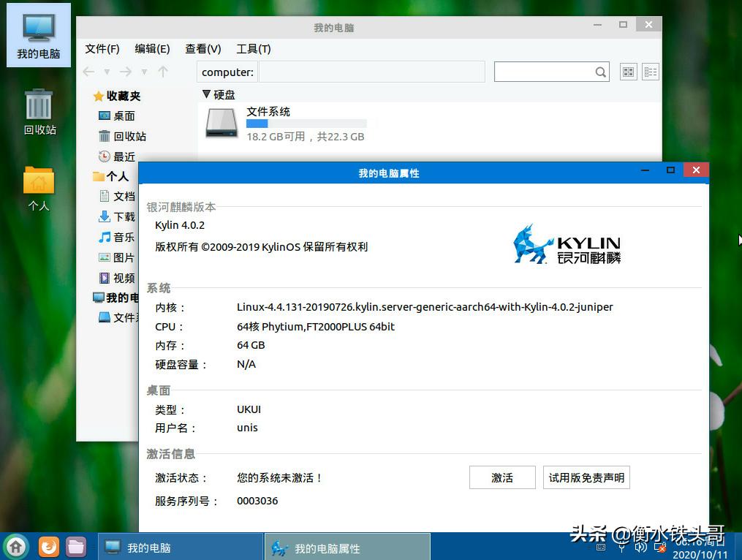
Task: Click the kernel version string
Action: tap(425, 307)
